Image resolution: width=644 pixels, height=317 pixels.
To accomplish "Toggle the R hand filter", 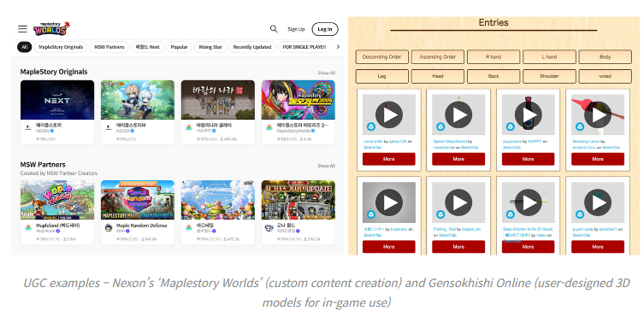I will tap(493, 57).
